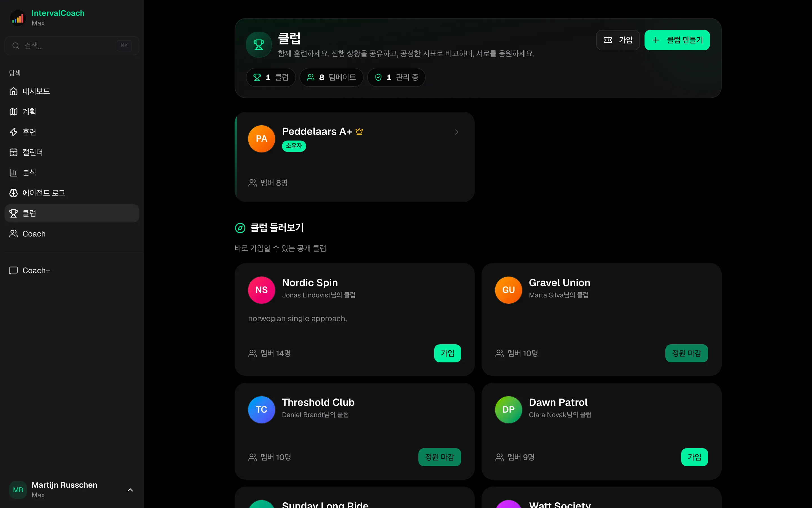812x508 pixels.
Task: Click the ⌘K shortcut badge
Action: click(124, 46)
